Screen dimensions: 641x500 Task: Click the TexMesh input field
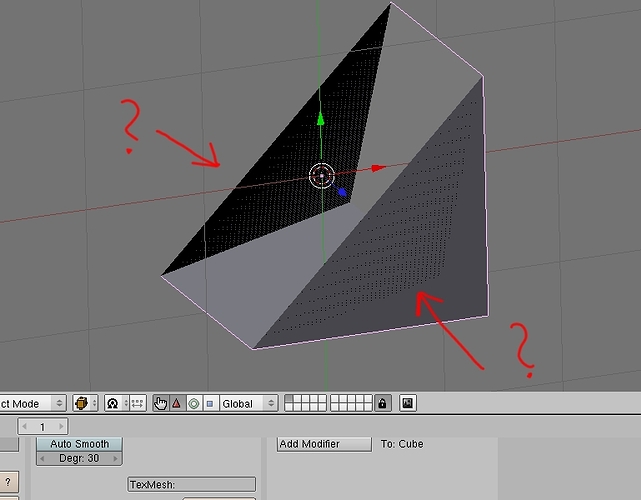(x=192, y=484)
